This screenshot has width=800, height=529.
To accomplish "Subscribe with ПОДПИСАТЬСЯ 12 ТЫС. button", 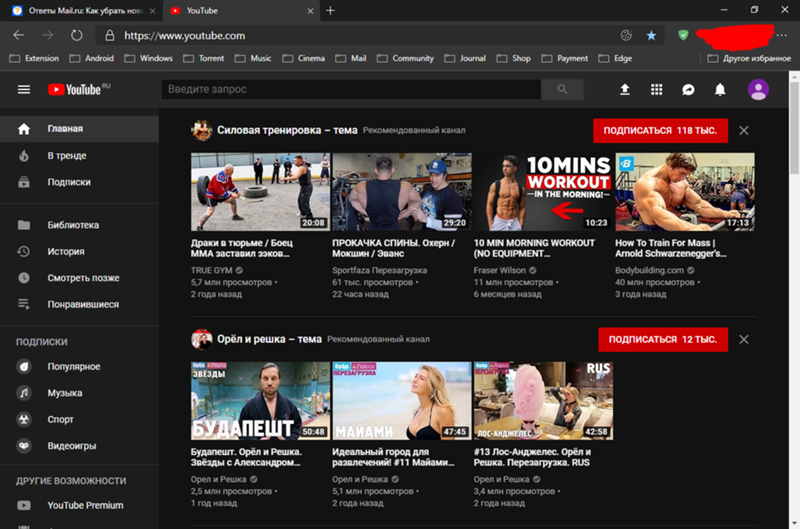I will (663, 339).
